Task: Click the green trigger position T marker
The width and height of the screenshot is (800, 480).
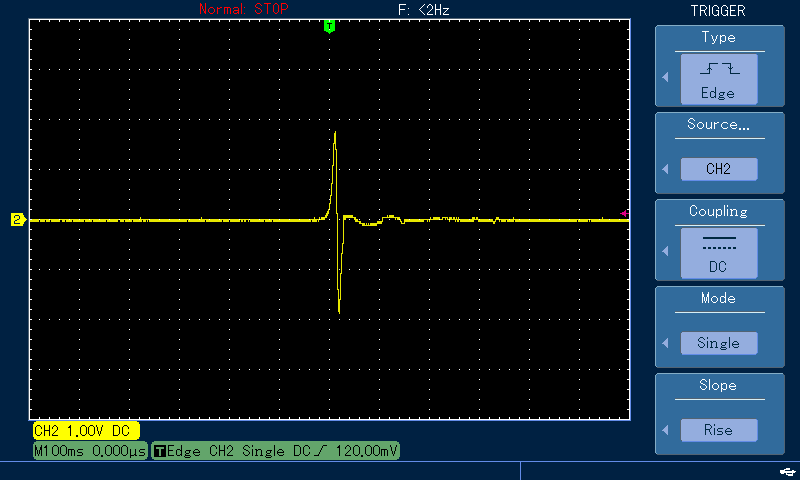Action: pyautogui.click(x=329, y=27)
